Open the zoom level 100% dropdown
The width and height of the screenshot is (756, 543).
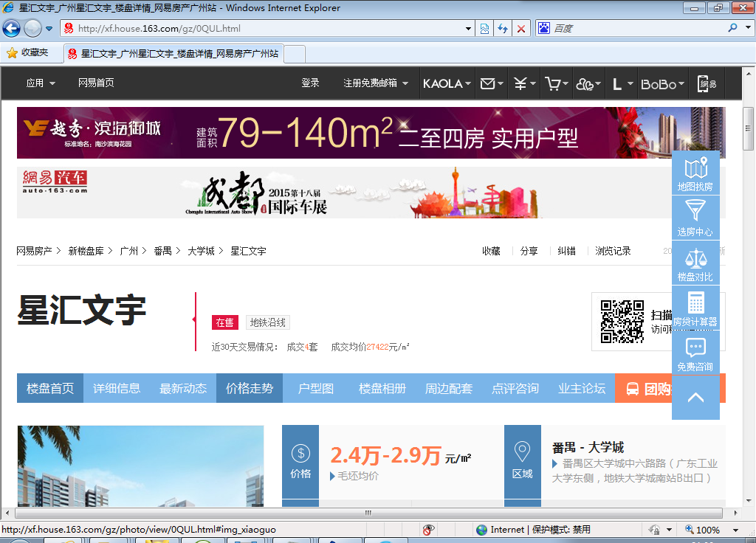pos(707,530)
